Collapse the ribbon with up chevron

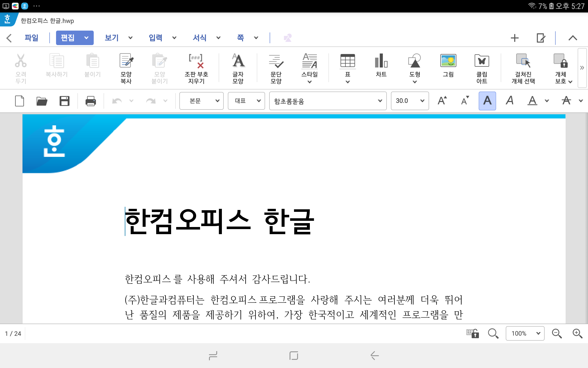(x=573, y=38)
